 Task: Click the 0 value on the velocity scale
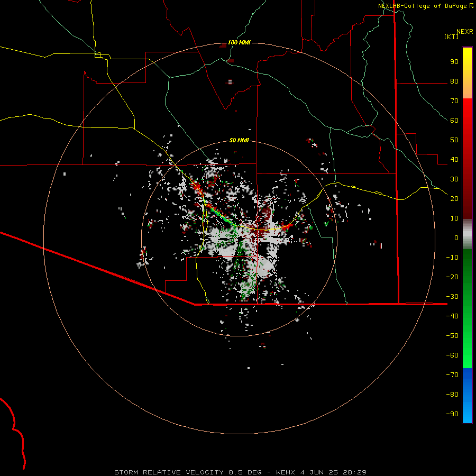[x=456, y=237]
